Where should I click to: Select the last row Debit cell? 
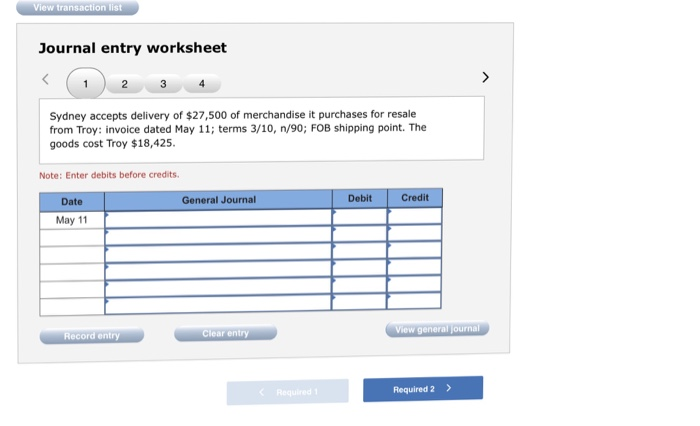point(359,301)
